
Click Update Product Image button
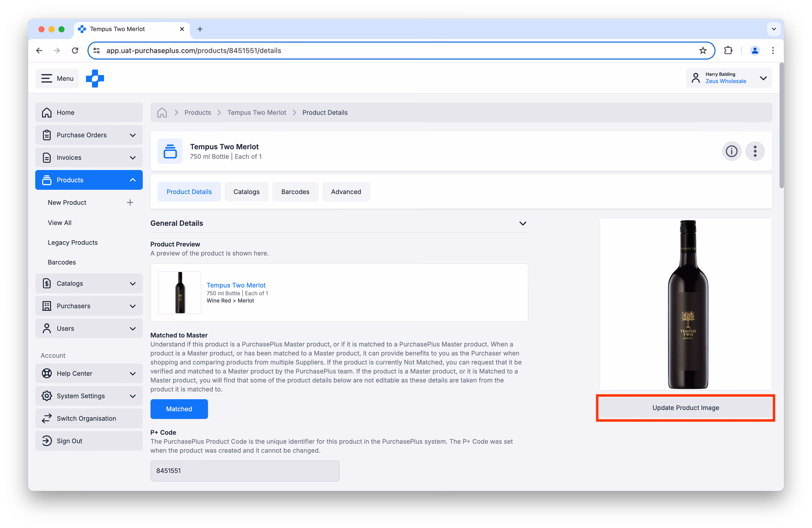[x=686, y=407]
